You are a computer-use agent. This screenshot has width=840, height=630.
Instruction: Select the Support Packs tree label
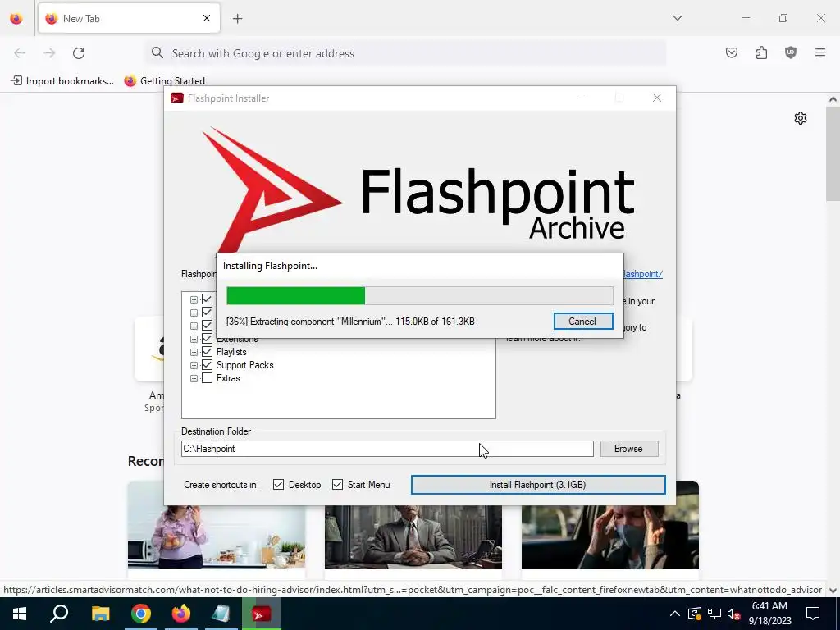tap(244, 365)
